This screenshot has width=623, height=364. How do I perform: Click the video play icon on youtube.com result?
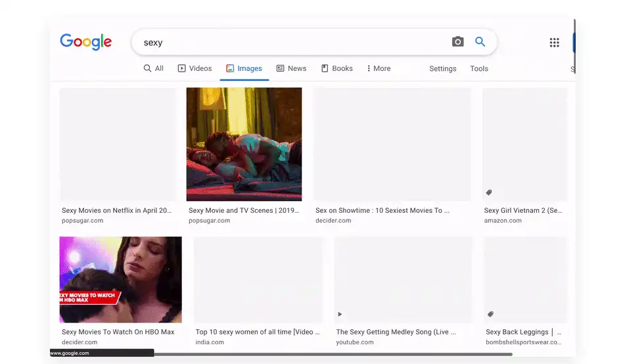pyautogui.click(x=340, y=314)
